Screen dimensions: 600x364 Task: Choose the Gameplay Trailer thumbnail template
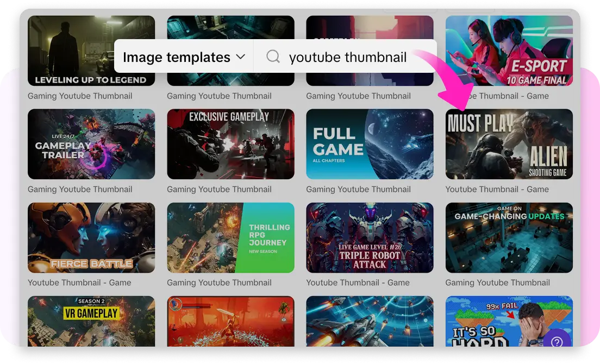coord(91,144)
